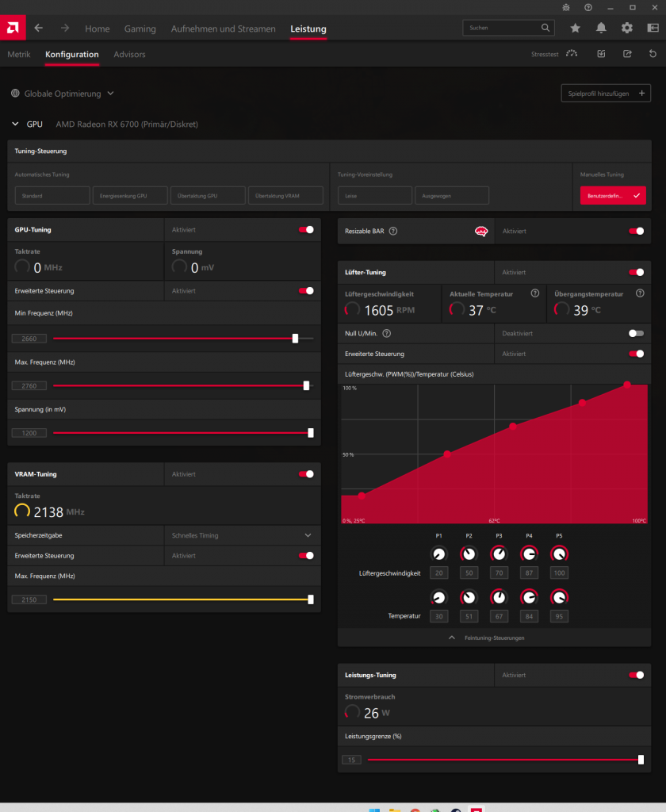This screenshot has width=666, height=812.
Task: Click the Spannung (in mV) slider handle
Action: [x=311, y=433]
